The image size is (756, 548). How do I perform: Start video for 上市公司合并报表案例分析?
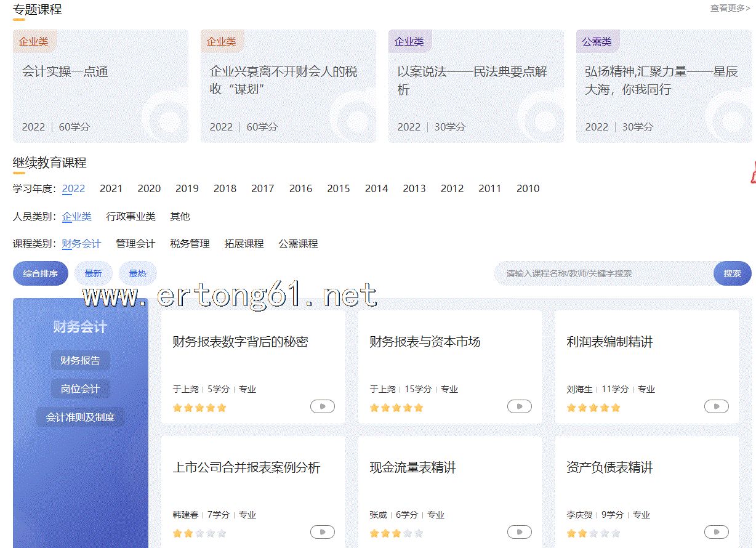coord(323,532)
